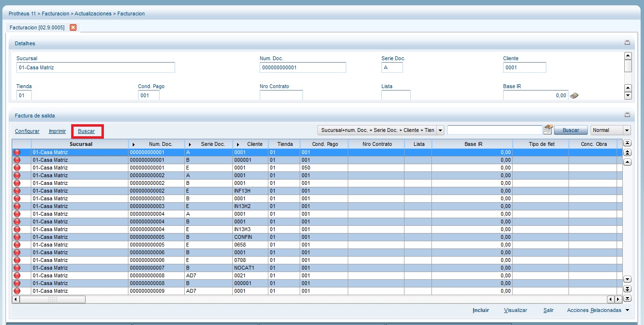Click sort arrow in Num. Doc. column header
The width and height of the screenshot is (644, 325).
coord(134,144)
